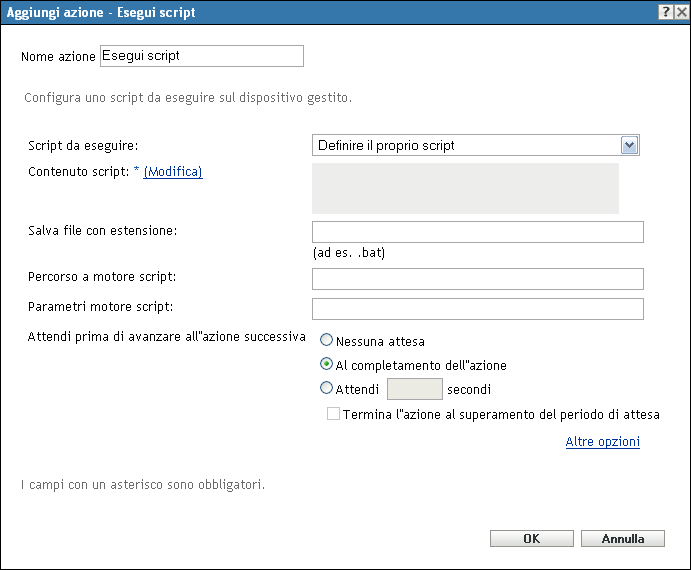Click the Nome azione label

59,57
